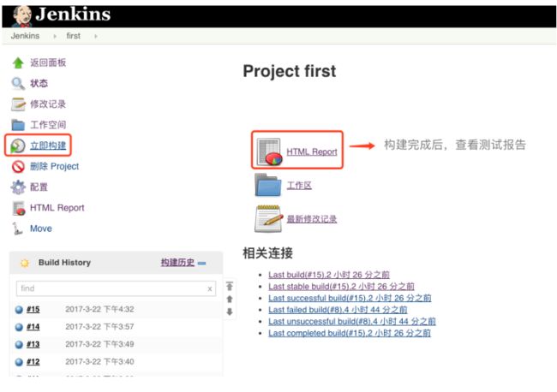
Task: Click the timestamp 2017-3-22 下午4:32
Action: pos(99,309)
